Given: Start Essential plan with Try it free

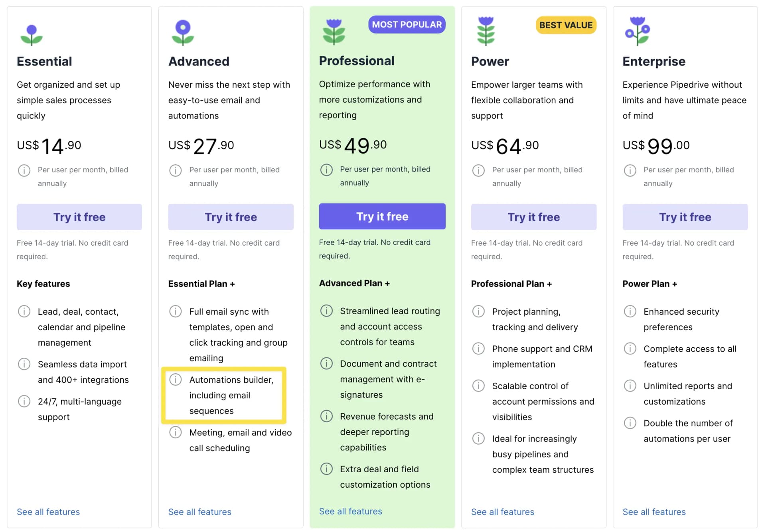Looking at the screenshot, I should point(79,217).
